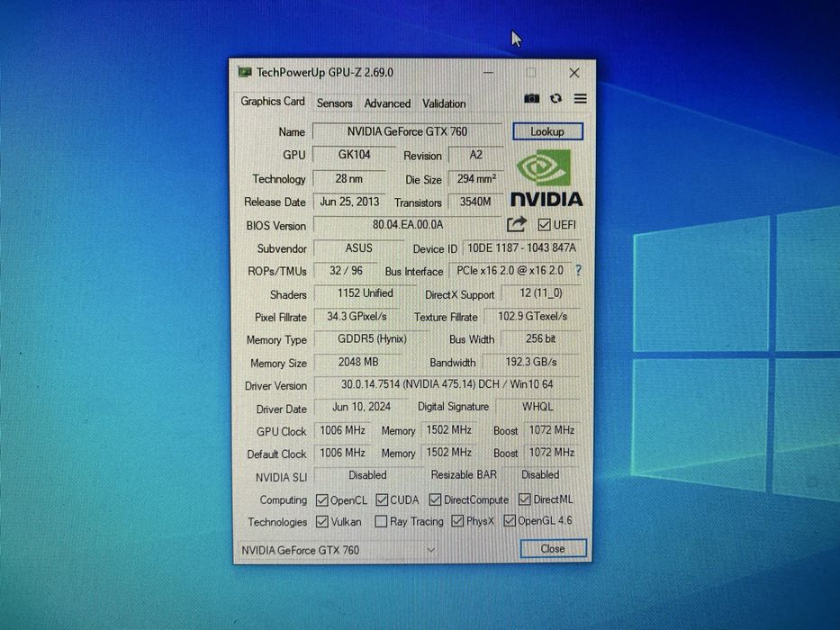Click the Memory Type field GDDR5 (Hynix)
The width and height of the screenshot is (840, 630).
pos(372,339)
